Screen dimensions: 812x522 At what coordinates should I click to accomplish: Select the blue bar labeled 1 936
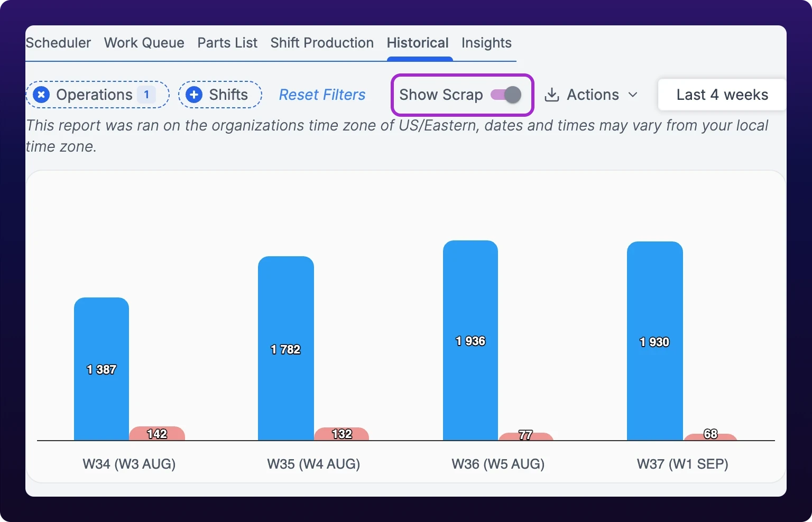click(x=470, y=340)
